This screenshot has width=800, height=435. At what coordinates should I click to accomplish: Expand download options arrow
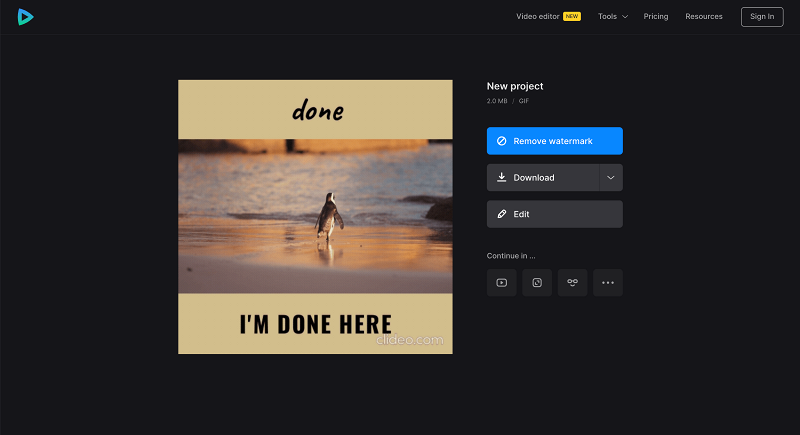(611, 177)
